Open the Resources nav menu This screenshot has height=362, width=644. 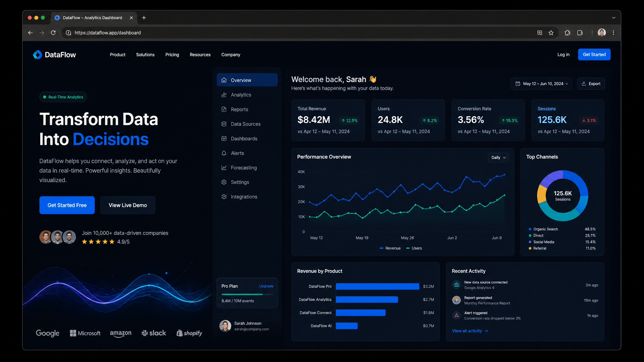tap(200, 55)
